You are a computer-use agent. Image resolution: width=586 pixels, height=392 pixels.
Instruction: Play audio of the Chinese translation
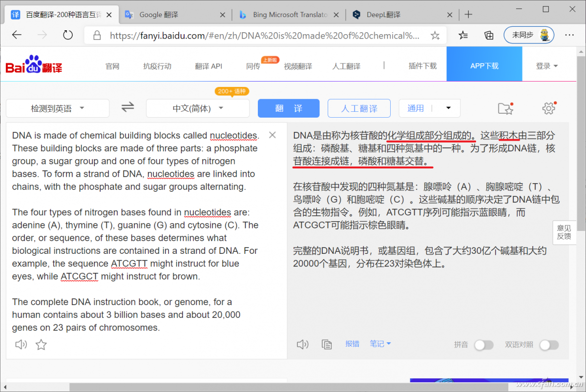click(x=303, y=344)
